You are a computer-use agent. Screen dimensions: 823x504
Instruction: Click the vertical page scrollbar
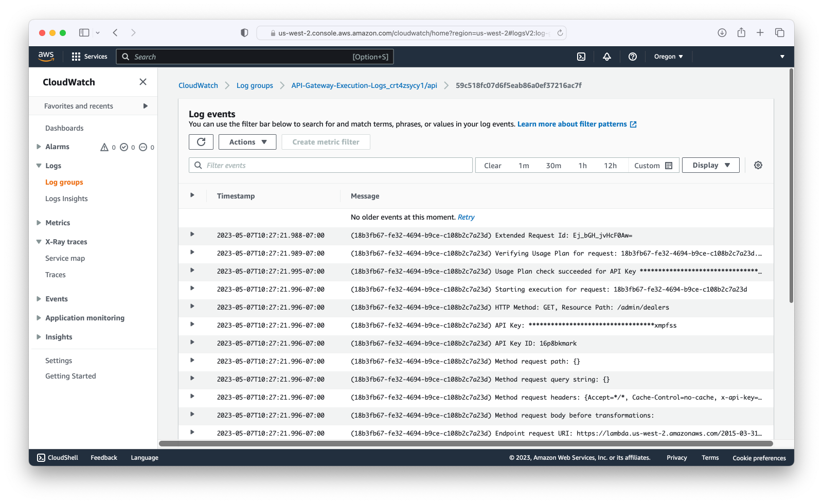791,185
